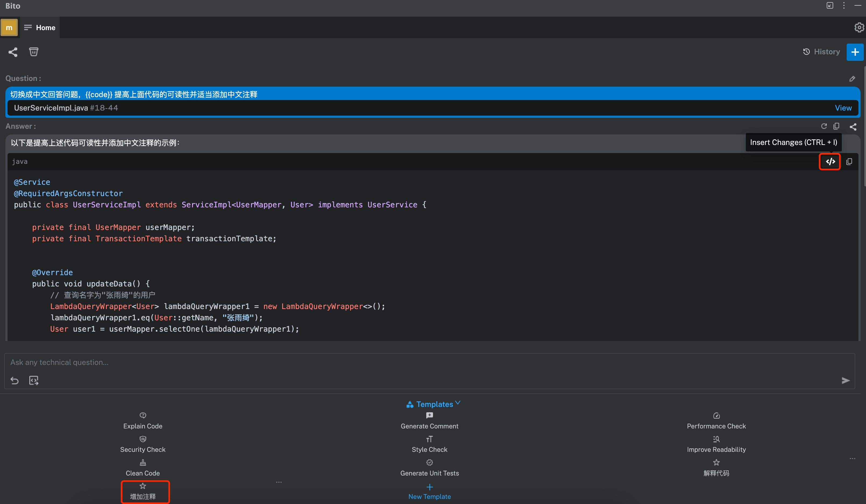Click the undo arrow below the input
The height and width of the screenshot is (504, 866).
(x=15, y=381)
